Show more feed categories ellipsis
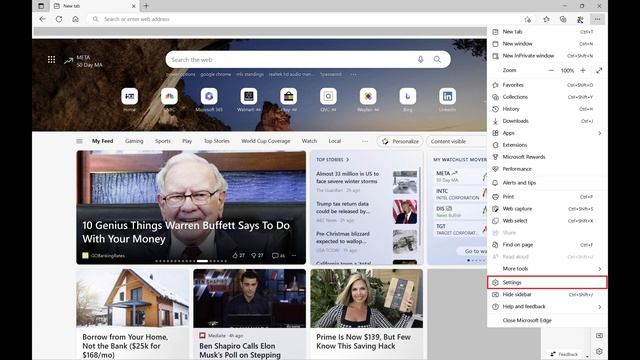This screenshot has height=360, width=640. pyautogui.click(x=365, y=141)
